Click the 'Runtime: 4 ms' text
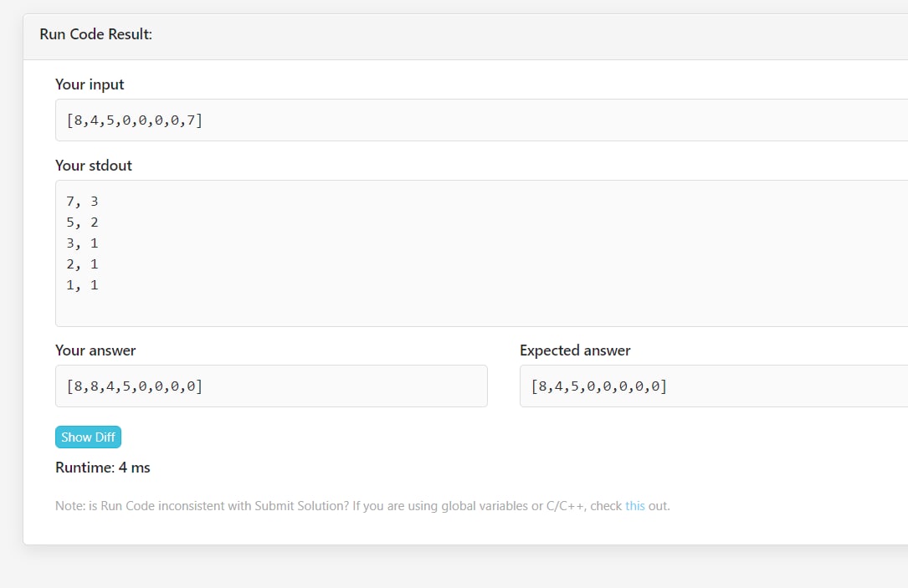This screenshot has height=588, width=908. [102, 468]
